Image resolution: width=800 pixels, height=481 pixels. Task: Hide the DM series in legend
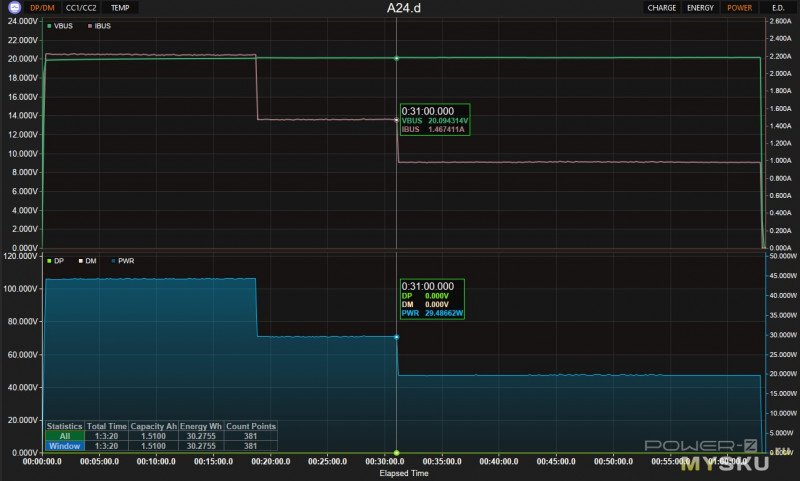tap(80, 261)
